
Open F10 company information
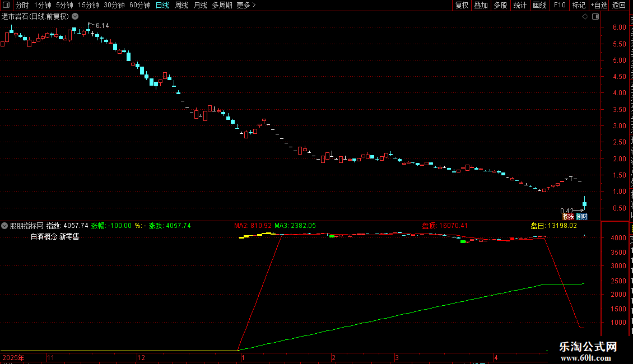click(560, 5)
